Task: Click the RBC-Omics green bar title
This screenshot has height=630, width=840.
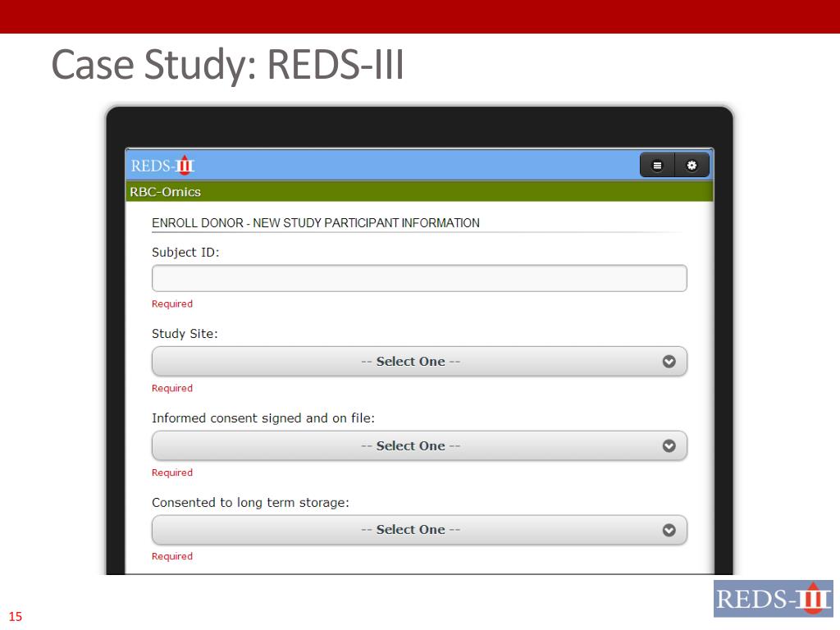Action: point(165,192)
